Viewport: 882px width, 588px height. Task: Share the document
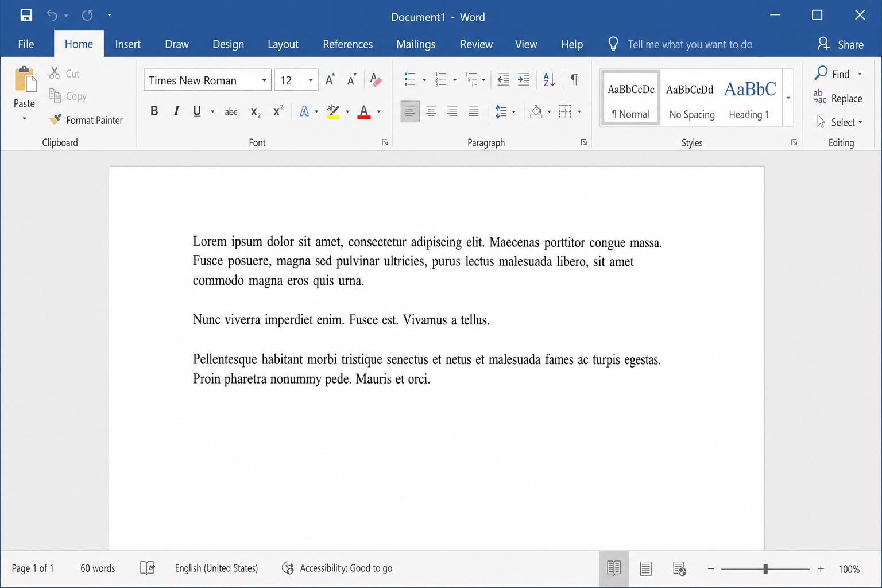(841, 44)
